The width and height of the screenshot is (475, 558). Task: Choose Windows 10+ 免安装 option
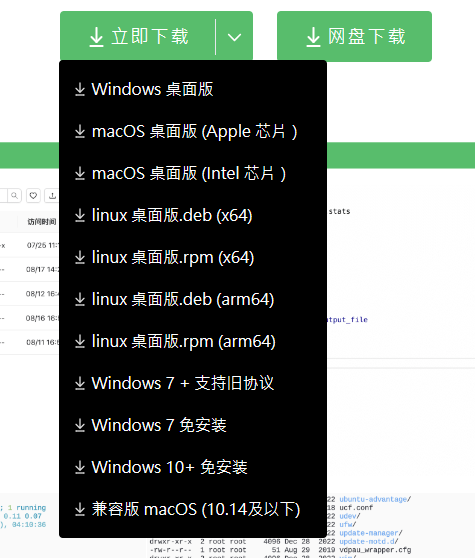coord(193,467)
